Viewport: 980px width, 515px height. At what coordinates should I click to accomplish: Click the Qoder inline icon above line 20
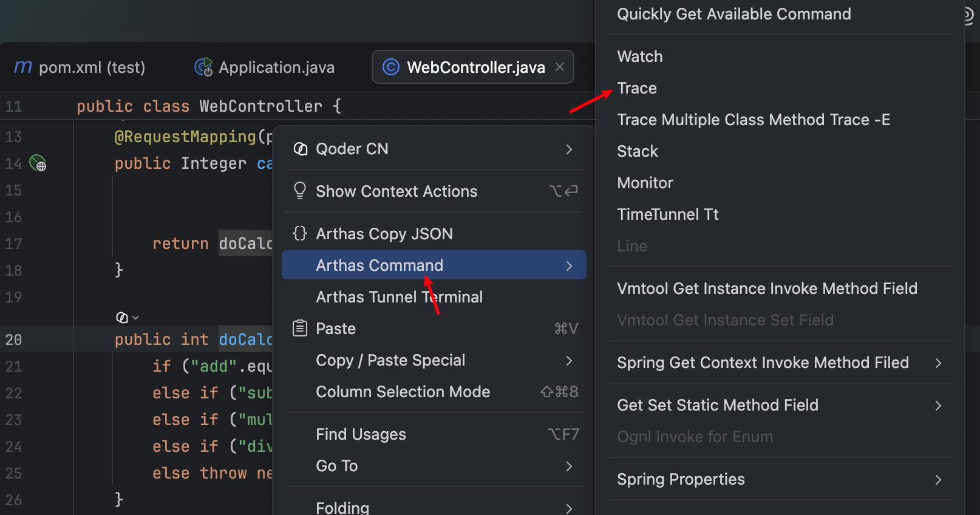coord(122,318)
